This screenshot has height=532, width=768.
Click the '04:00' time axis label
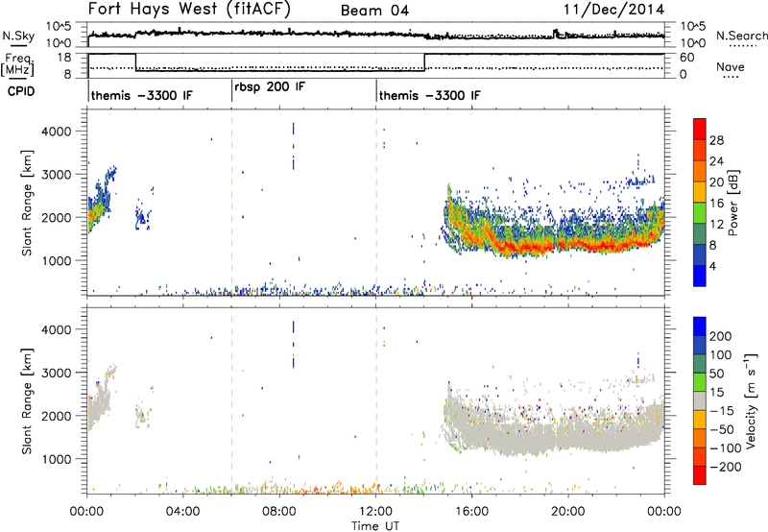(183, 511)
